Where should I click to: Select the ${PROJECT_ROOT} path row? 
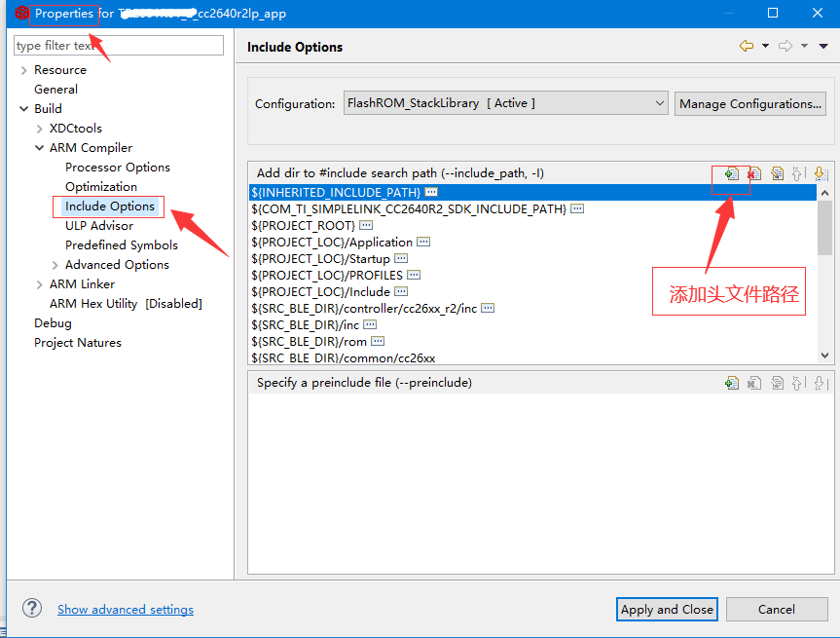(x=533, y=225)
